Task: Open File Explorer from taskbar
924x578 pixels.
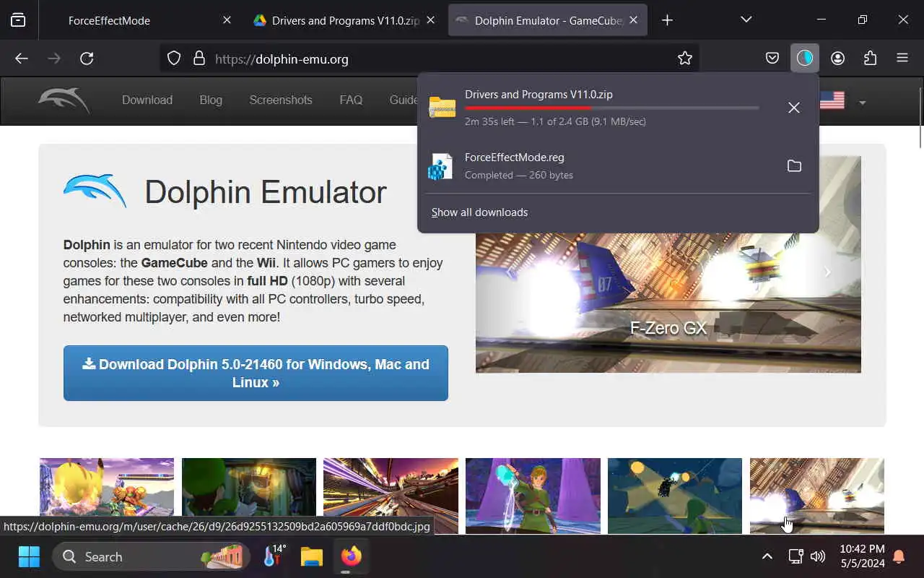Action: click(312, 556)
